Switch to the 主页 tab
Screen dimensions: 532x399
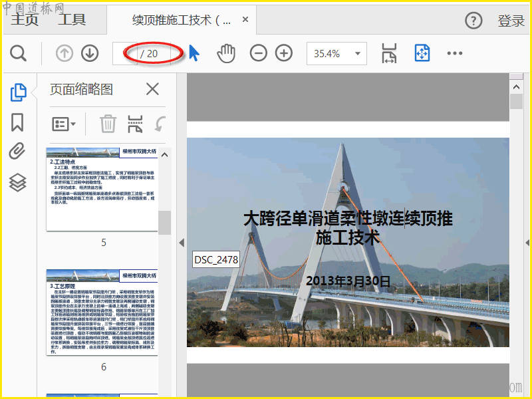point(25,19)
